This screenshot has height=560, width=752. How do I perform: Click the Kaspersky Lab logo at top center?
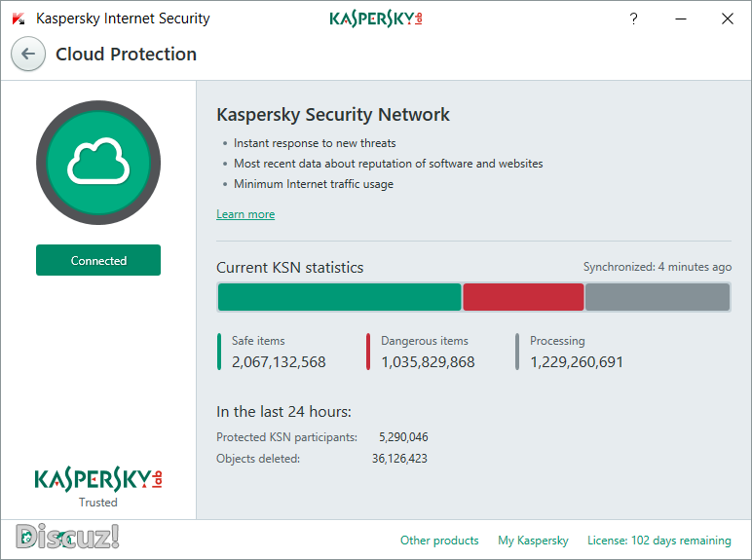pos(376,19)
